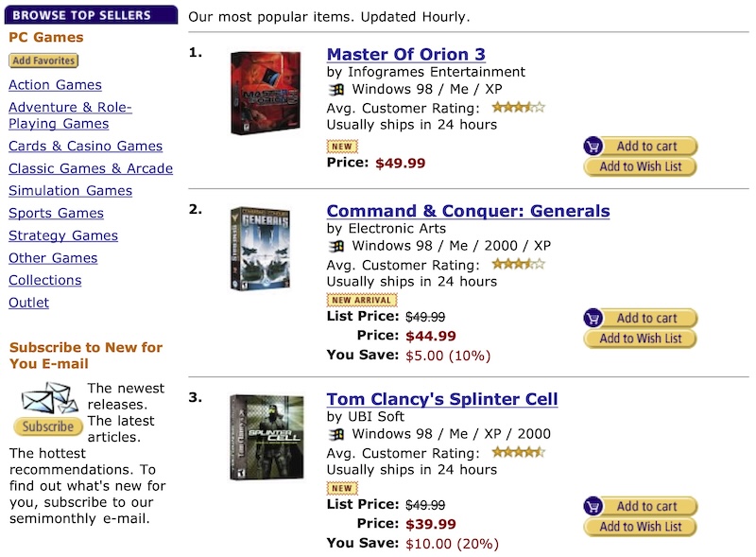This screenshot has width=756, height=557.
Task: Click the star rating for Command & Conquer: Generals
Action: 518,264
